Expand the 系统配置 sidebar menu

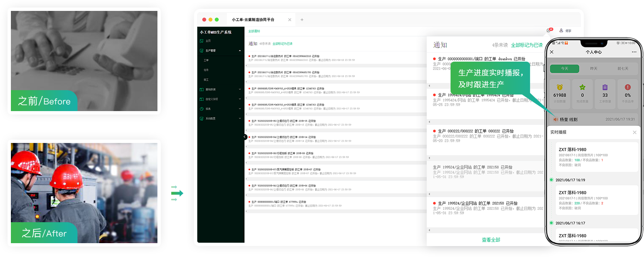(x=240, y=119)
